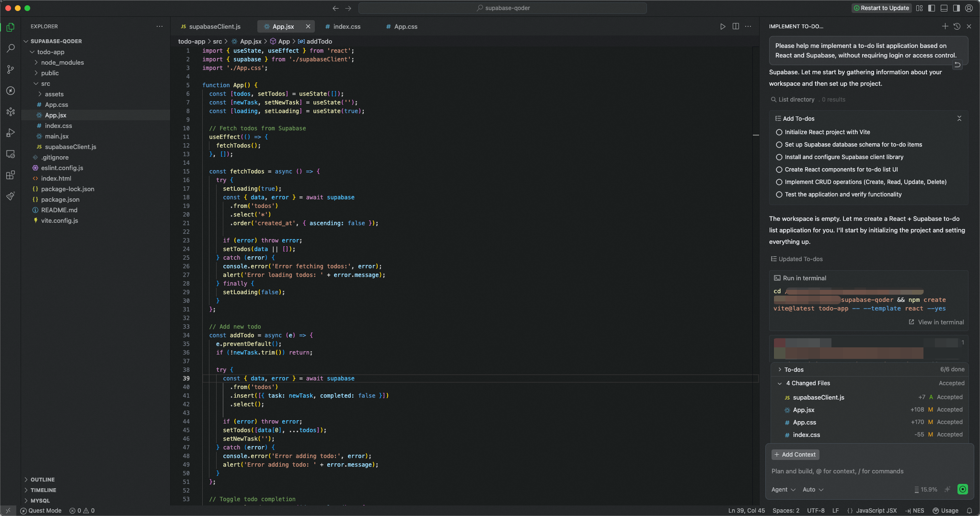Toggle 'Test the application and verify functionality' item
980x516 pixels.
779,195
